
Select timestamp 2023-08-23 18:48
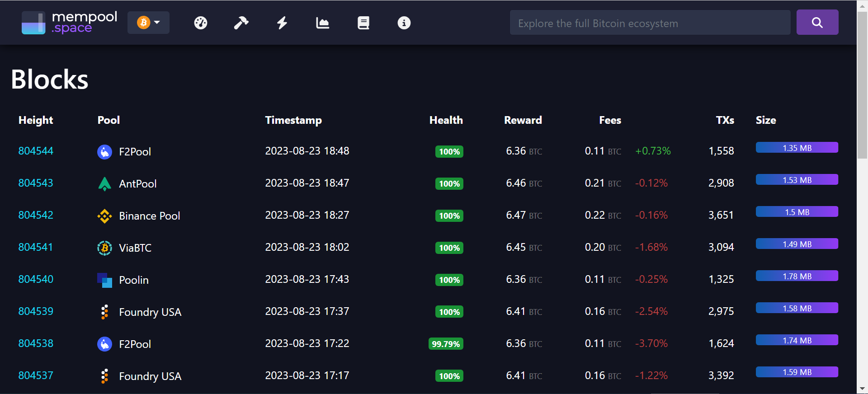[x=307, y=151]
